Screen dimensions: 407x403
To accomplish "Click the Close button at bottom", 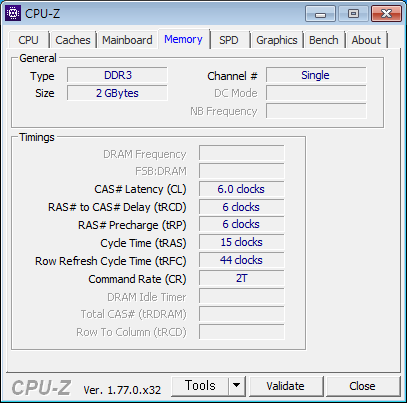I will 362,386.
